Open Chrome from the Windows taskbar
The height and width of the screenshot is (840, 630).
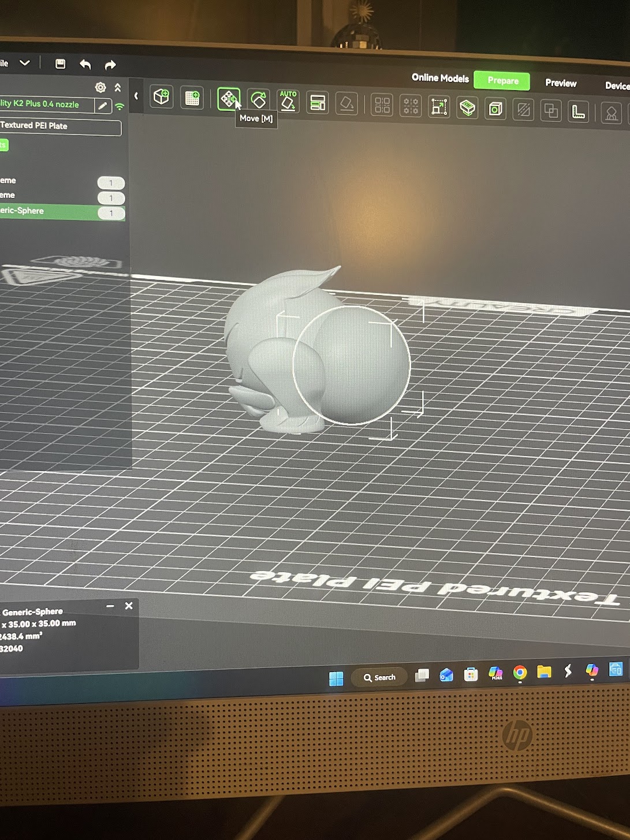click(520, 673)
